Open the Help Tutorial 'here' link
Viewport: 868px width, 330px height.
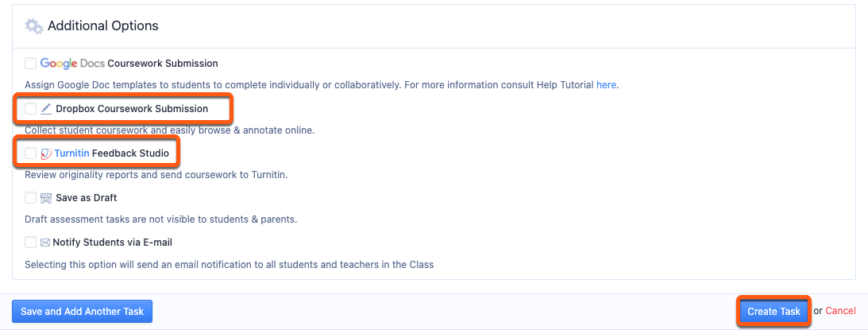coord(606,85)
